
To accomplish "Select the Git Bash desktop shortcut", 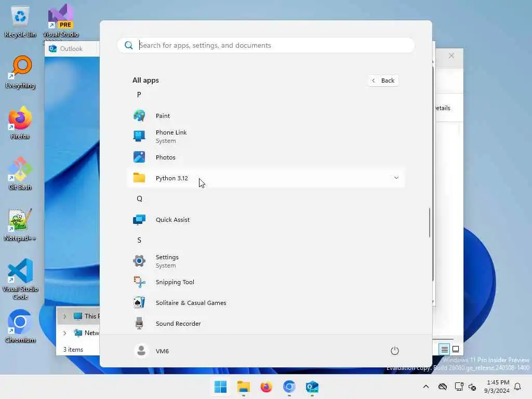I will [20, 174].
